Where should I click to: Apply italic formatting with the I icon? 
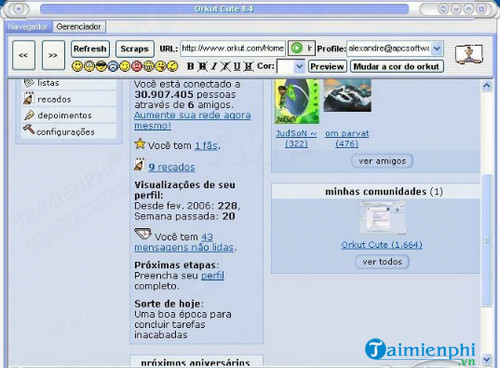(x=214, y=66)
